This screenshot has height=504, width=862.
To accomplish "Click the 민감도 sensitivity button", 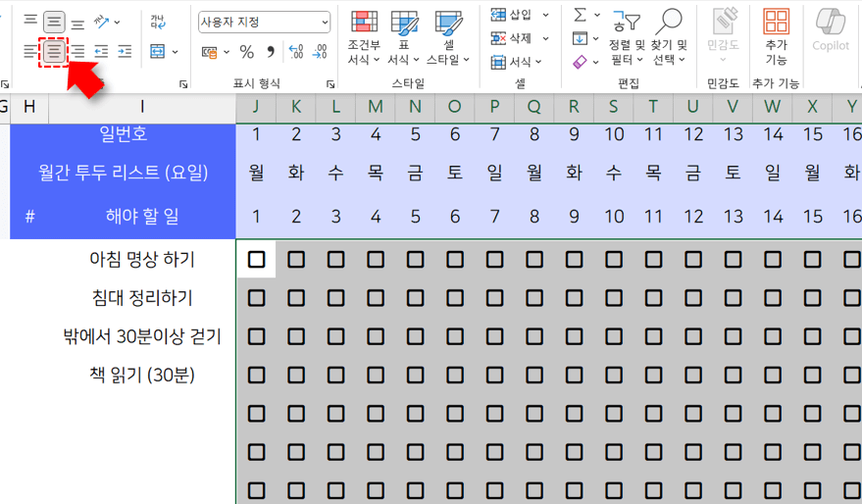I will [x=723, y=34].
